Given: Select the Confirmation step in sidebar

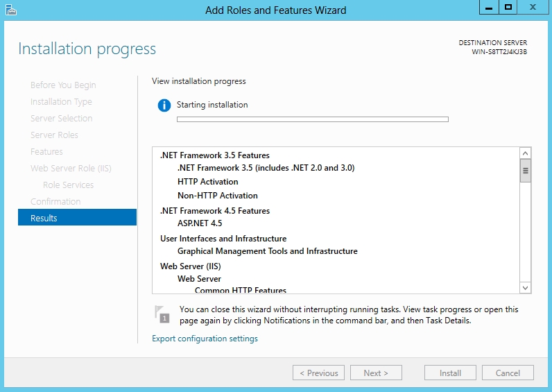Looking at the screenshot, I should 55,201.
